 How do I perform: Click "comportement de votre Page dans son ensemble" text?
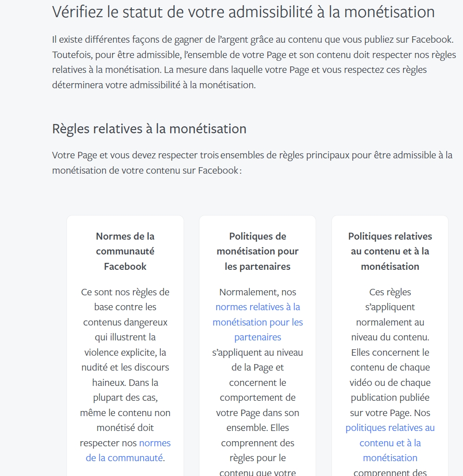[258, 405]
